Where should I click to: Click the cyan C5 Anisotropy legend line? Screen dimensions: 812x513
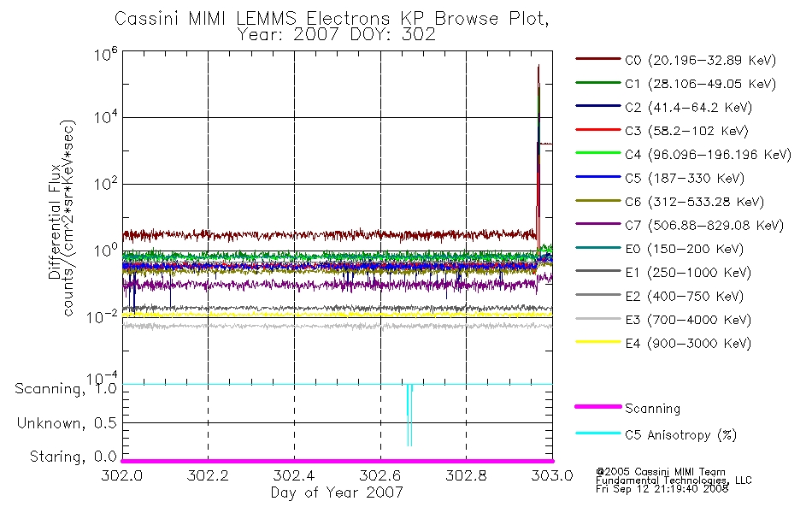coord(597,433)
